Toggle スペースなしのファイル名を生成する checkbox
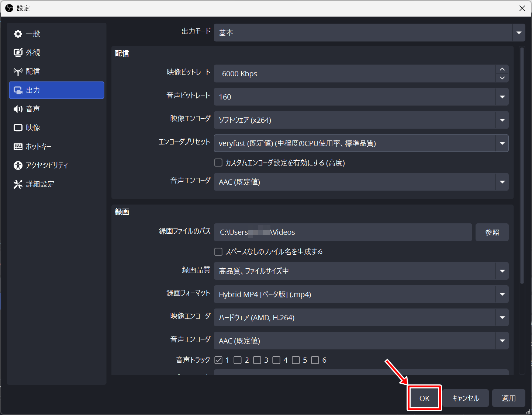This screenshot has width=532, height=415. point(218,251)
